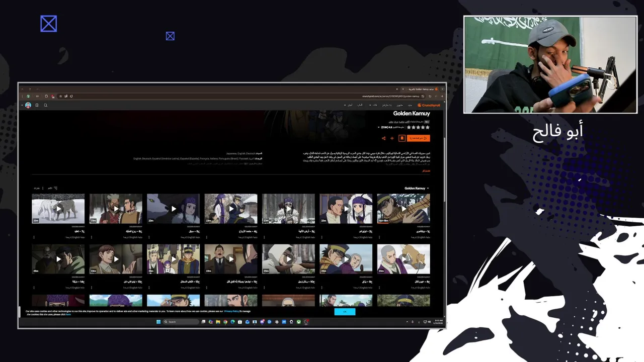
Task: Play episode 12 thumbnail
Action: pos(173,259)
